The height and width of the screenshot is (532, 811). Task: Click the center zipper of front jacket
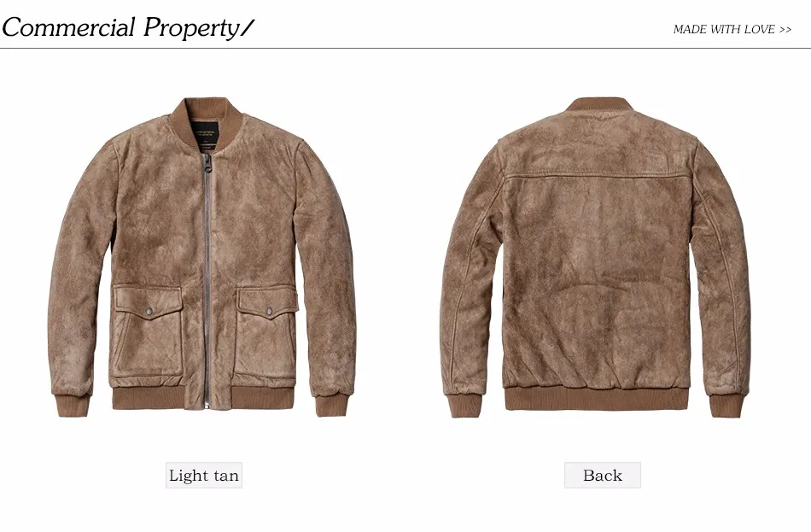(207, 279)
